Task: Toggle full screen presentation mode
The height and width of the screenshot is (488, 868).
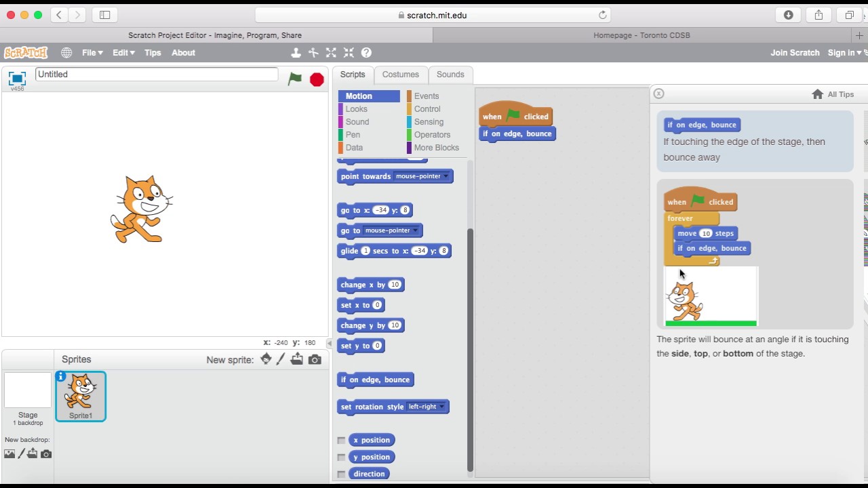Action: point(17,78)
